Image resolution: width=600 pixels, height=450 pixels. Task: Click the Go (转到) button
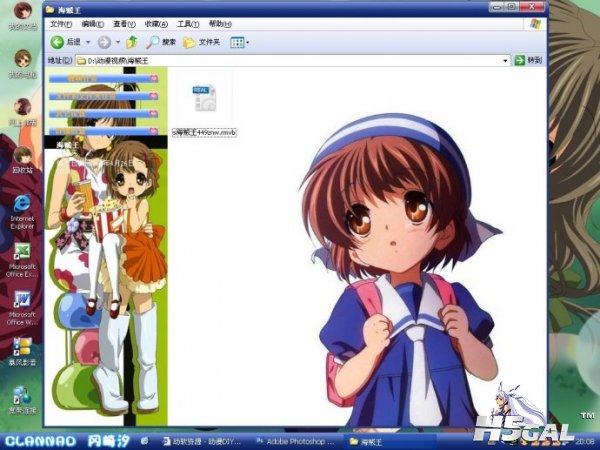click(528, 60)
